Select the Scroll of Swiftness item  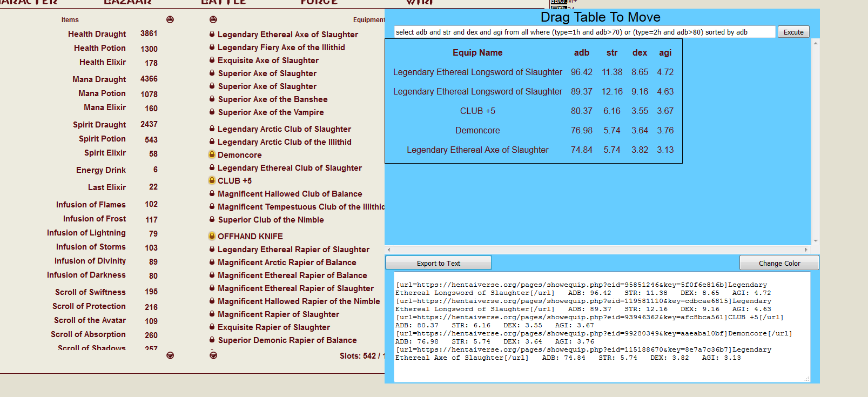coord(90,292)
